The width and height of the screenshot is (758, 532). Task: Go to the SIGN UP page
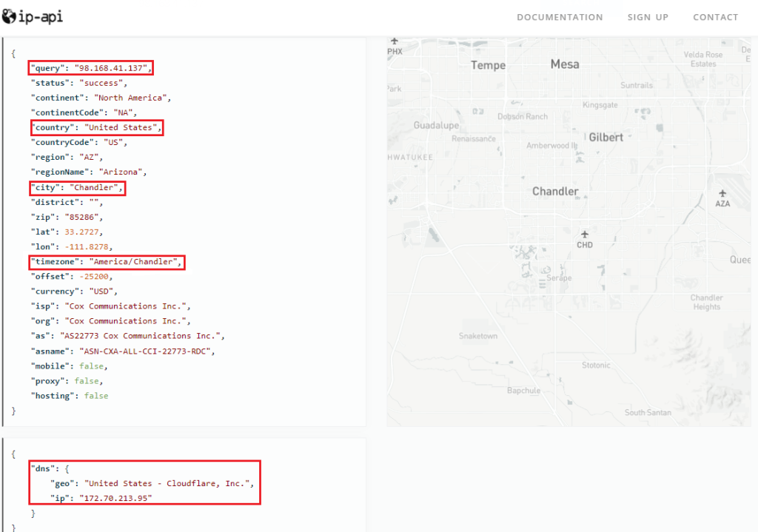(648, 18)
